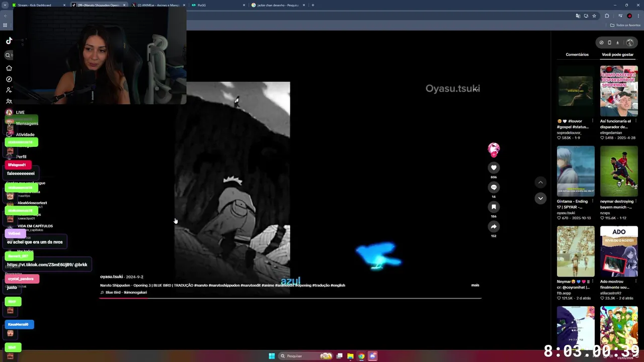Open the creator's avatar beside the video

(494, 149)
